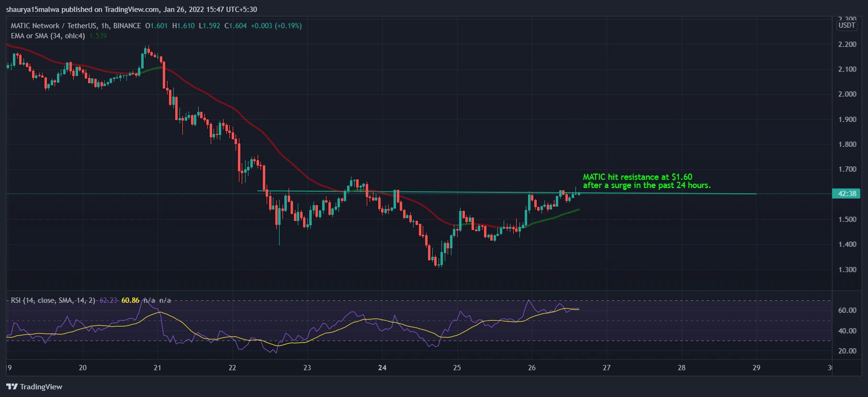868x397 pixels.
Task: Click the RSI 60.00 axis label
Action: [847, 310]
